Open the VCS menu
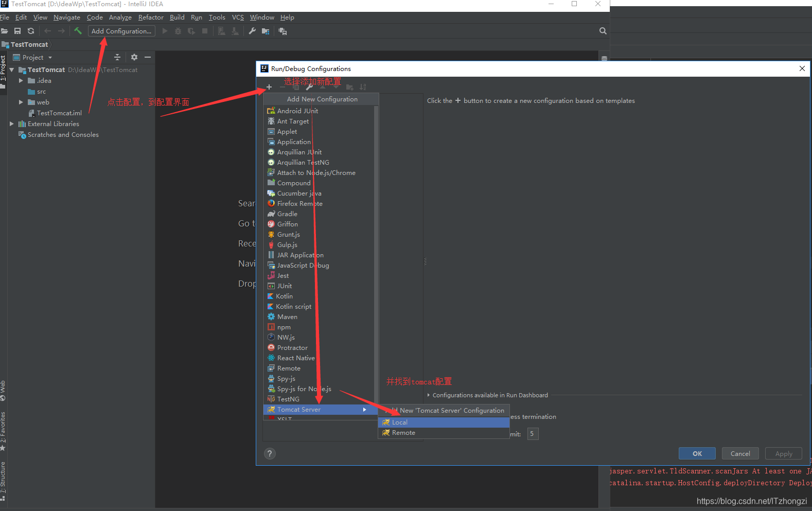This screenshot has height=511, width=812. pos(238,17)
